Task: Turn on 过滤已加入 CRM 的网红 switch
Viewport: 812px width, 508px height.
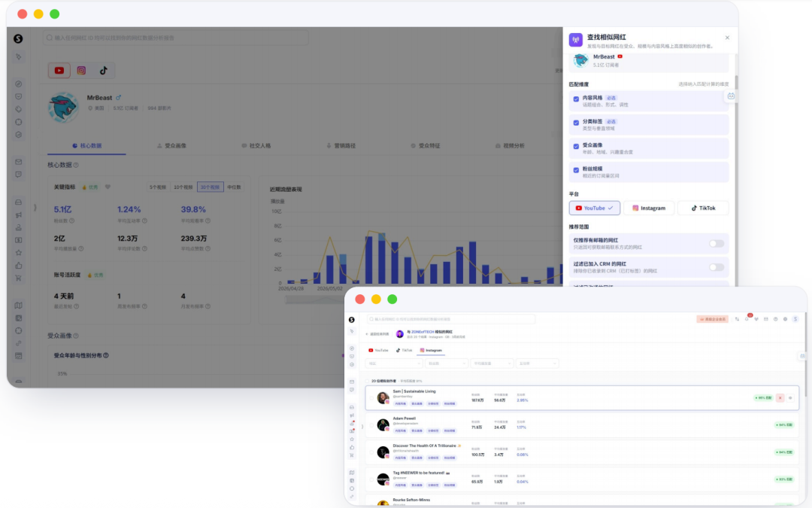Action: 717,267
